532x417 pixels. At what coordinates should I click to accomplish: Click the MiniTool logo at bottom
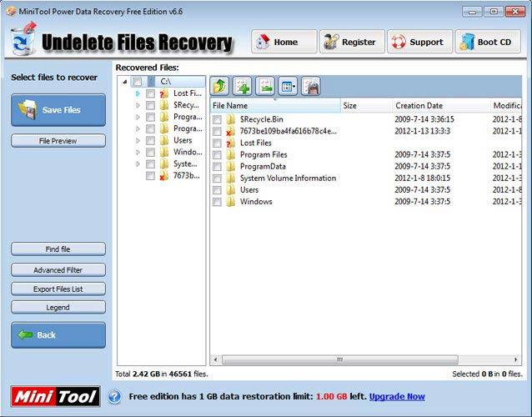click(x=55, y=396)
